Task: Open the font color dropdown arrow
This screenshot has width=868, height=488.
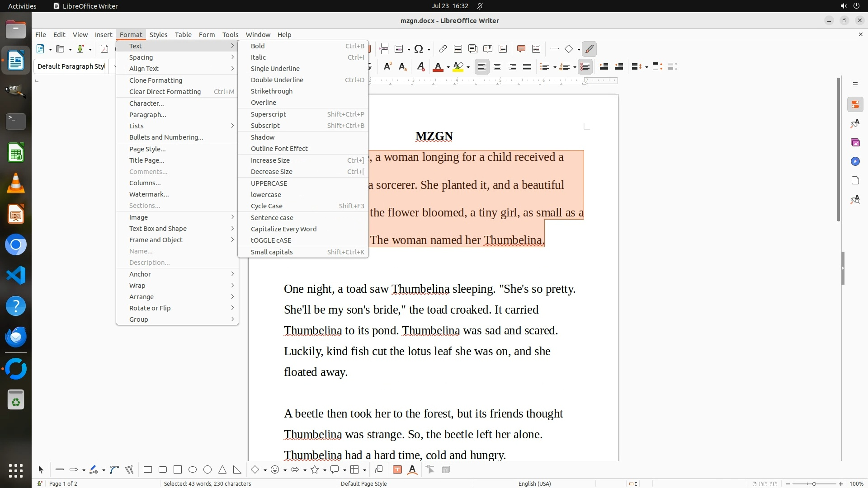Action: pyautogui.click(x=448, y=67)
